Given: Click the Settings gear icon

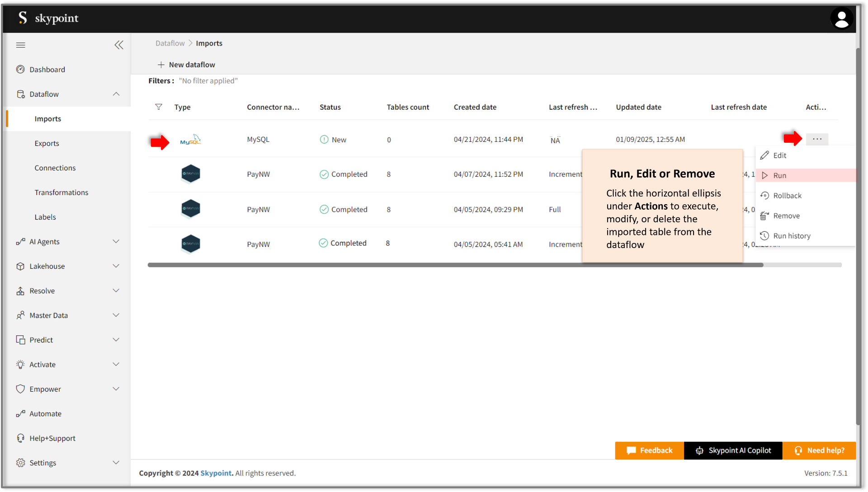Looking at the screenshot, I should point(20,463).
